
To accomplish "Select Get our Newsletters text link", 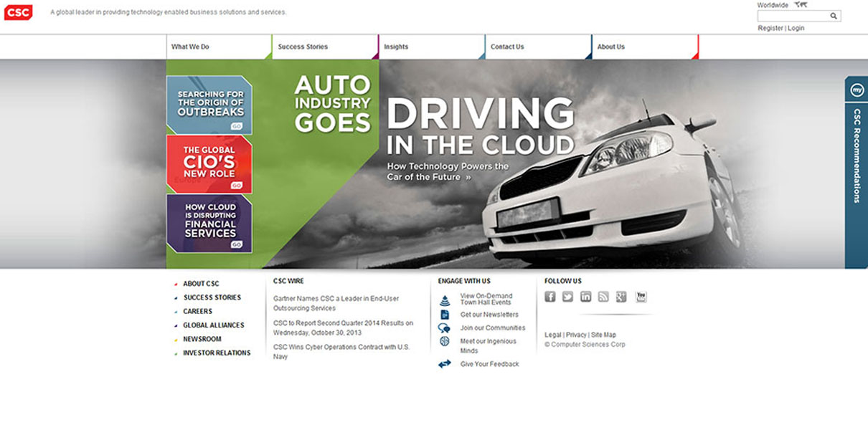I will point(489,315).
